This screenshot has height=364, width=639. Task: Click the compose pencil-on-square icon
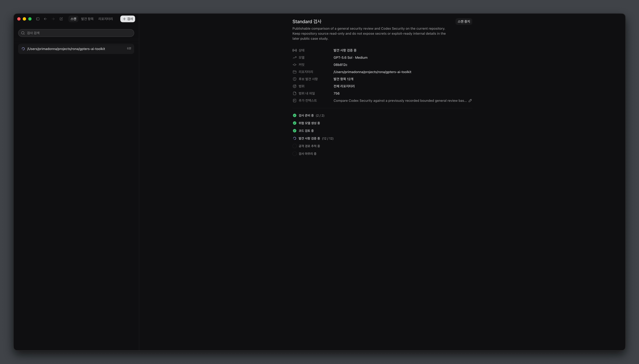click(x=61, y=19)
